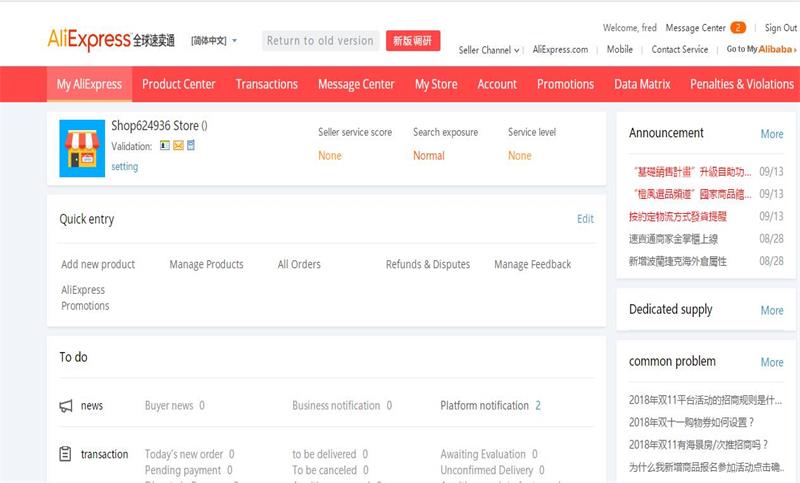
Task: Open the second 08/28 announcement
Action: (x=678, y=262)
